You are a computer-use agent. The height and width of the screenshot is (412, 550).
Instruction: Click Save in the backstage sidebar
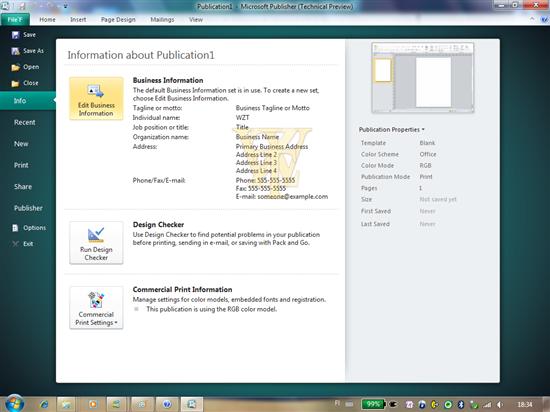(24, 35)
